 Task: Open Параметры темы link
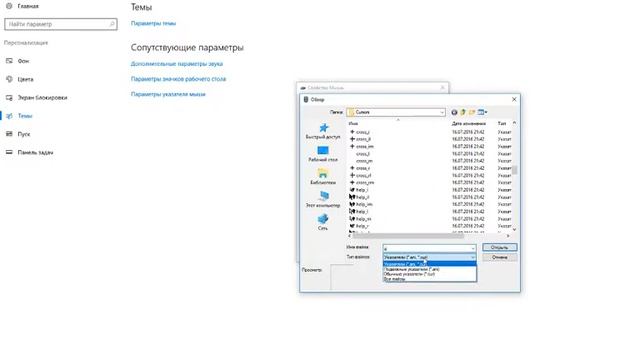coord(153,23)
